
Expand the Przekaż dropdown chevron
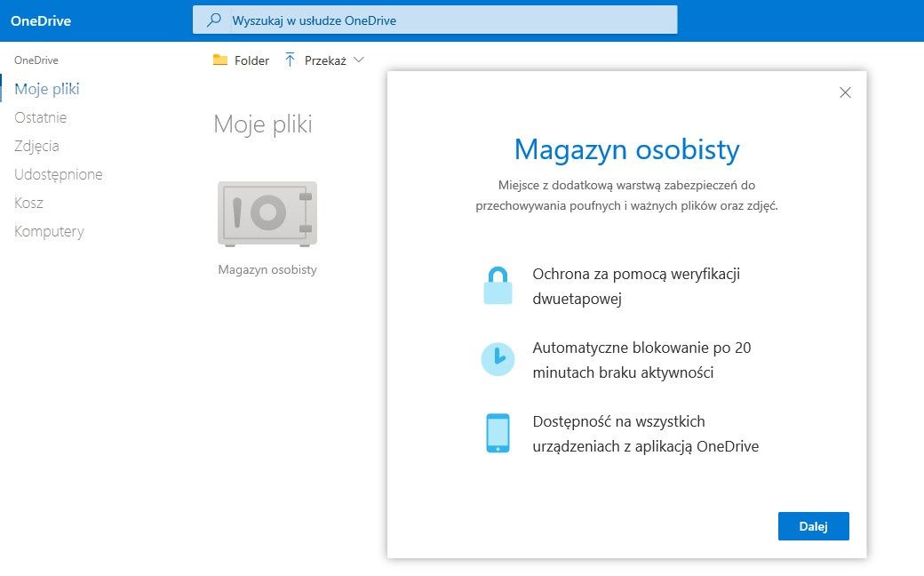(x=358, y=60)
